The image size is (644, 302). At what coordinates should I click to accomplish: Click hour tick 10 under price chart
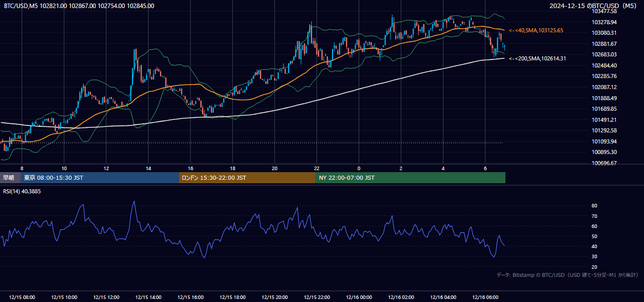[x=64, y=168]
